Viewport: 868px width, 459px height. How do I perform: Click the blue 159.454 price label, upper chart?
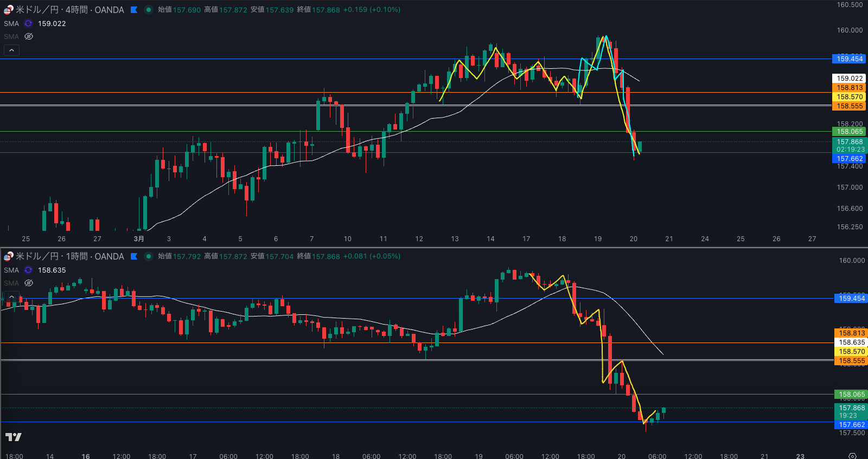[x=849, y=59]
